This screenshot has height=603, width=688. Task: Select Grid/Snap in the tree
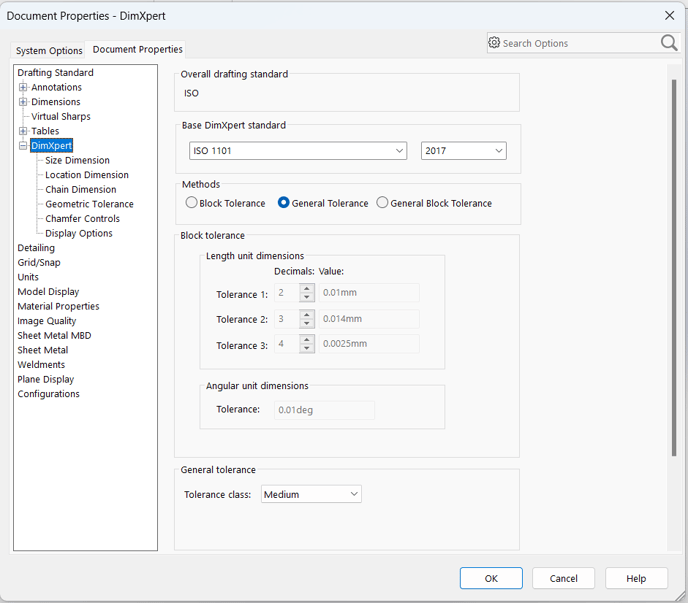tap(39, 262)
